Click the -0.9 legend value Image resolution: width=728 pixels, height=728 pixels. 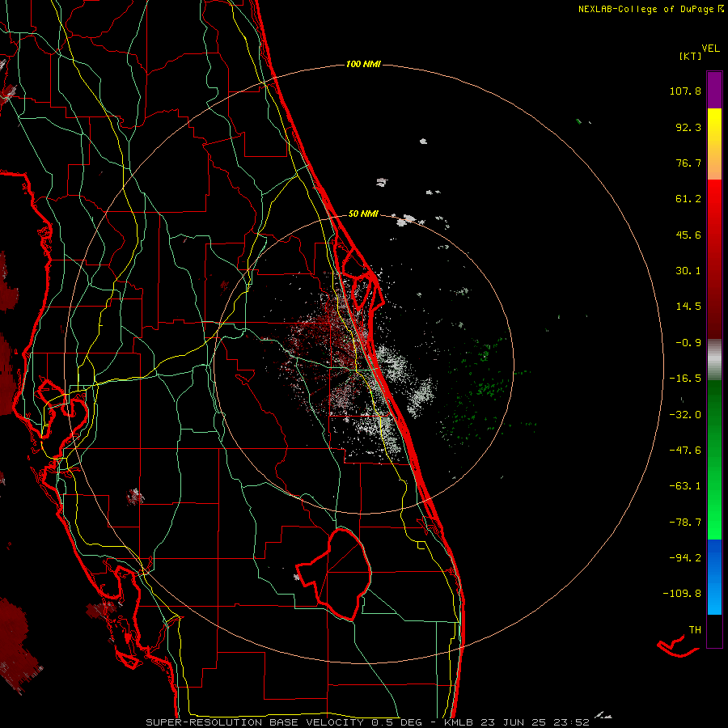pos(688,343)
